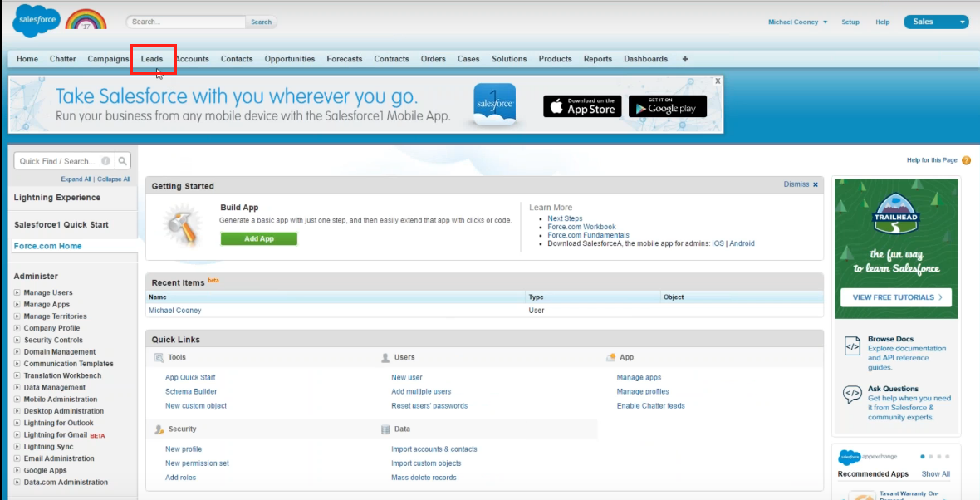
Task: Open the Dashboards tab
Action: click(645, 59)
